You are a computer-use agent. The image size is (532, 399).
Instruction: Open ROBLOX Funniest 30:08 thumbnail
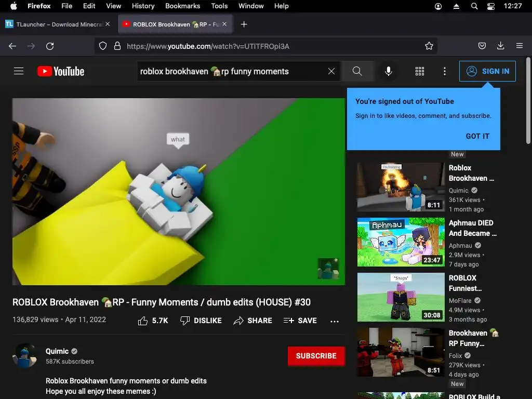pyautogui.click(x=401, y=297)
